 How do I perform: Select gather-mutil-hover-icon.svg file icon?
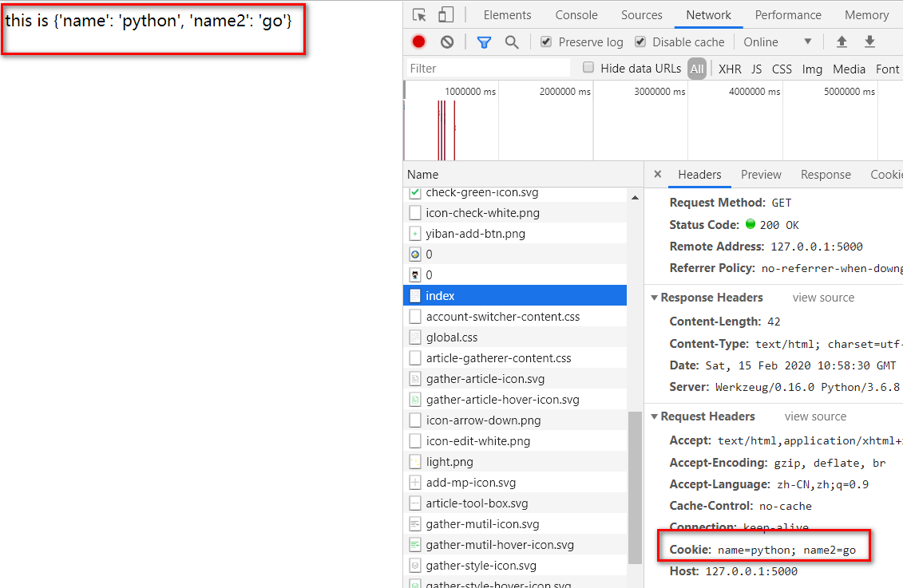tap(414, 544)
